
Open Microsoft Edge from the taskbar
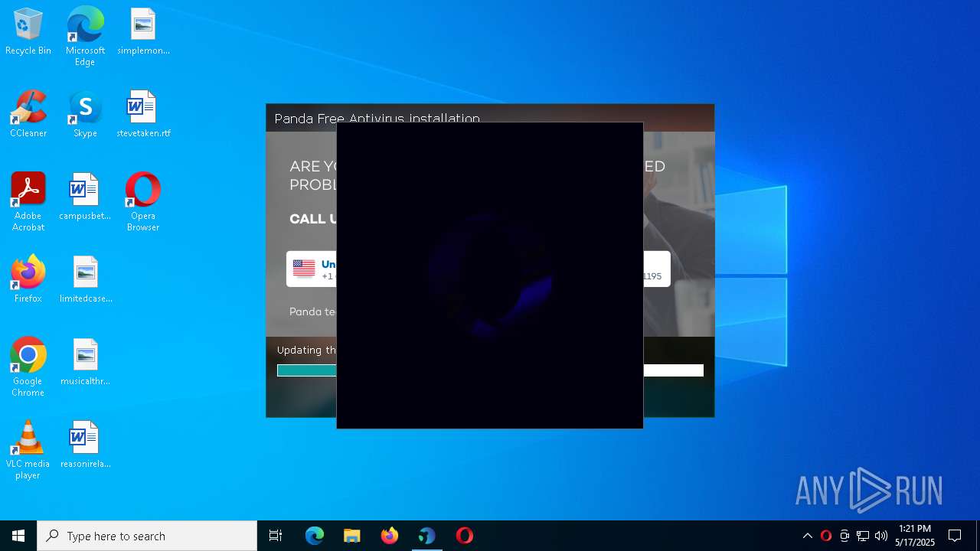click(x=315, y=536)
